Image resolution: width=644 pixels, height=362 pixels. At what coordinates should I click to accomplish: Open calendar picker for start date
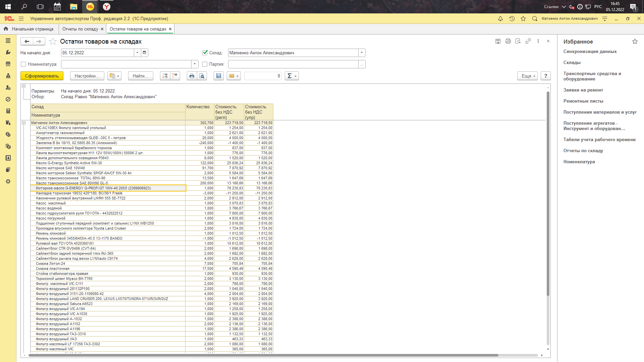click(x=144, y=53)
